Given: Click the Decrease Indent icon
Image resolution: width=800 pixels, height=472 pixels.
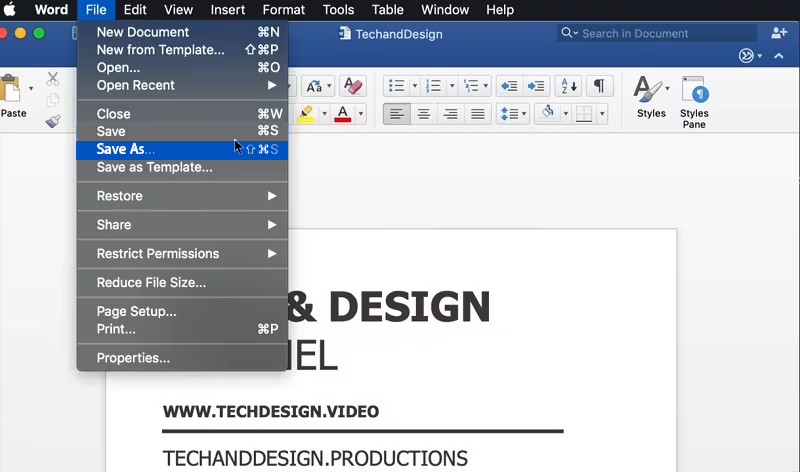Looking at the screenshot, I should tap(509, 86).
